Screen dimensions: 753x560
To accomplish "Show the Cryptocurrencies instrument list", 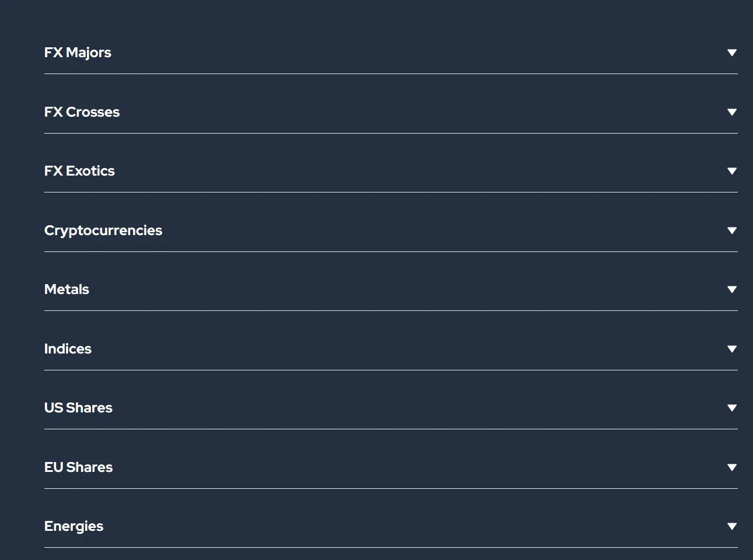I will [103, 230].
